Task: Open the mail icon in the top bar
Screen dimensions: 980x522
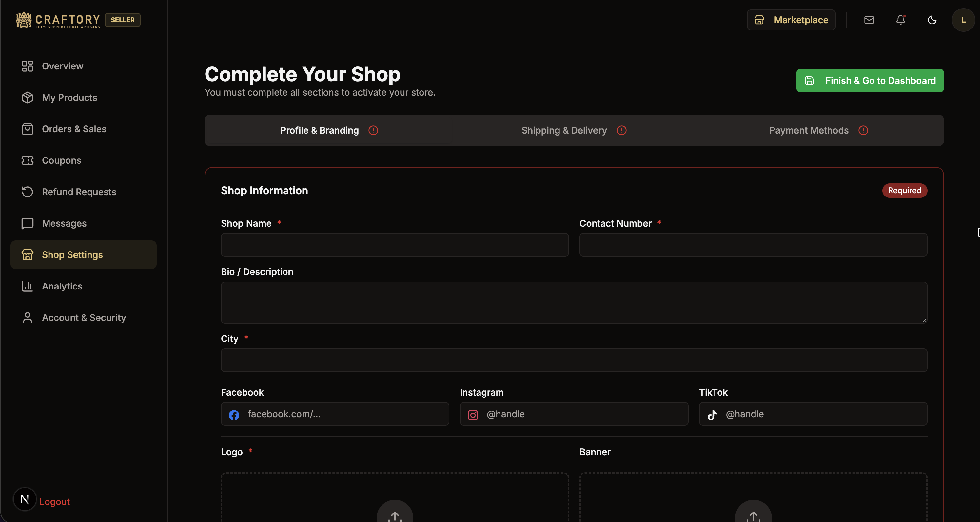Action: pos(869,20)
